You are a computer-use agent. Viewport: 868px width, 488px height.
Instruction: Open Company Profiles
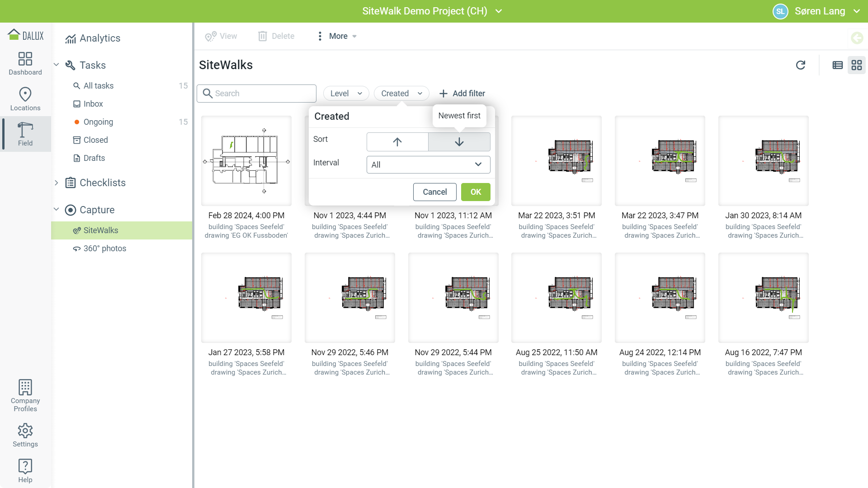pos(25,395)
